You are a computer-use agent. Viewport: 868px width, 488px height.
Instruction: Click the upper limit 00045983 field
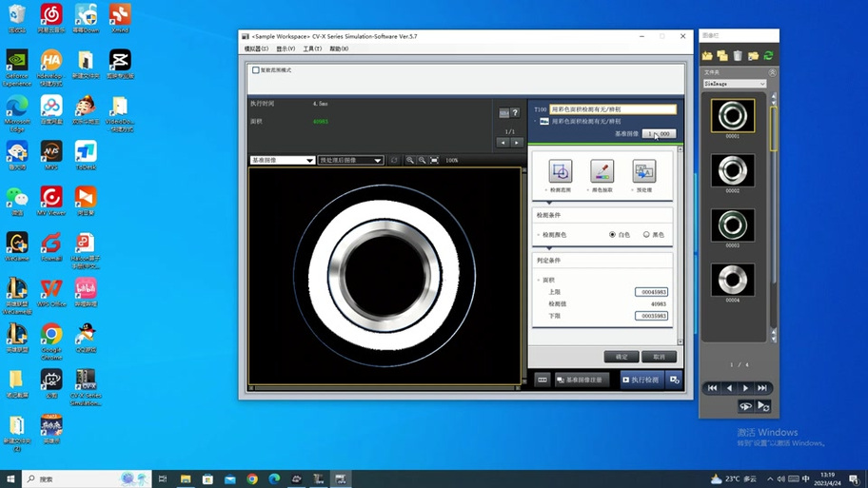point(652,292)
